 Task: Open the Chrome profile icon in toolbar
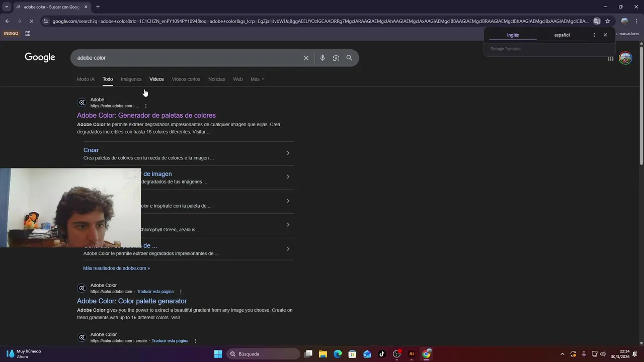pos(624,21)
